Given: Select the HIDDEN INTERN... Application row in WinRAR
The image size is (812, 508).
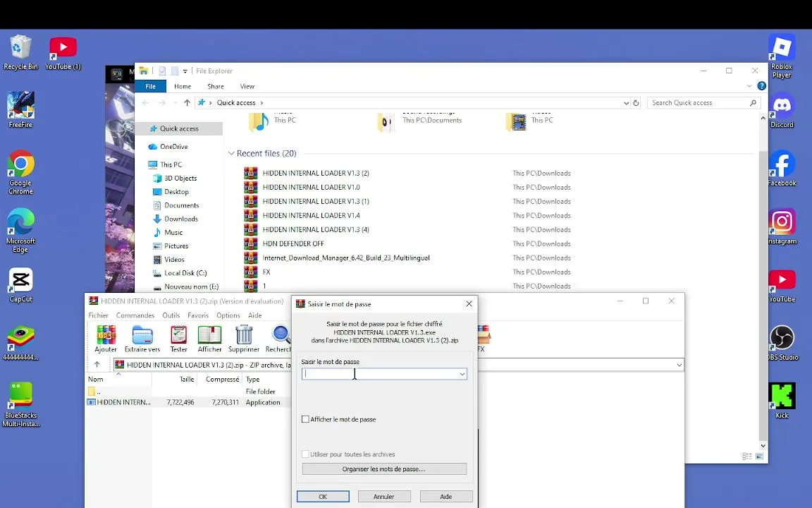Looking at the screenshot, I should (188, 402).
